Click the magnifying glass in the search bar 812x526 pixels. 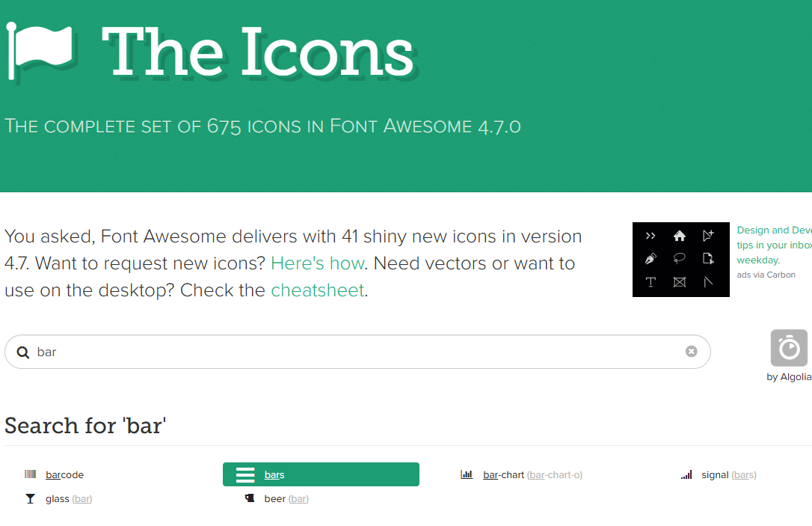coord(22,351)
